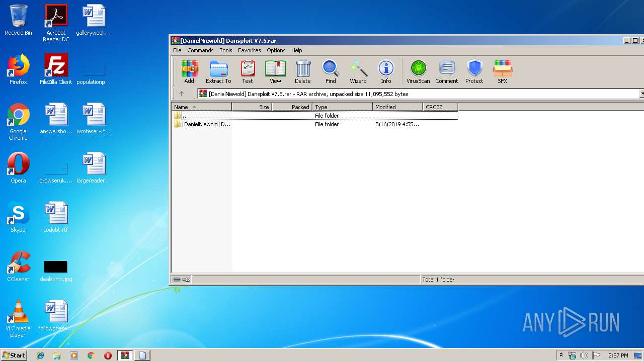Select the codebt.rtf desktop file
The image size is (644, 362).
point(56,217)
